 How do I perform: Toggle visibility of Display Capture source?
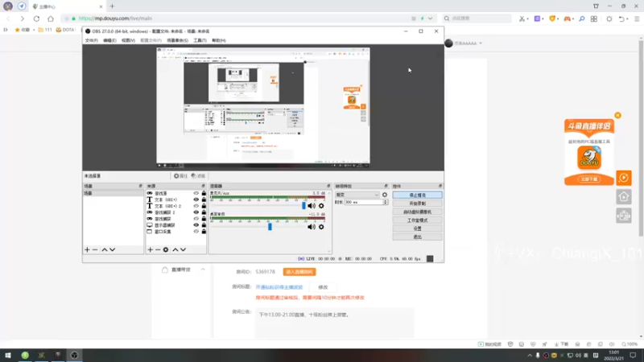pos(196,225)
